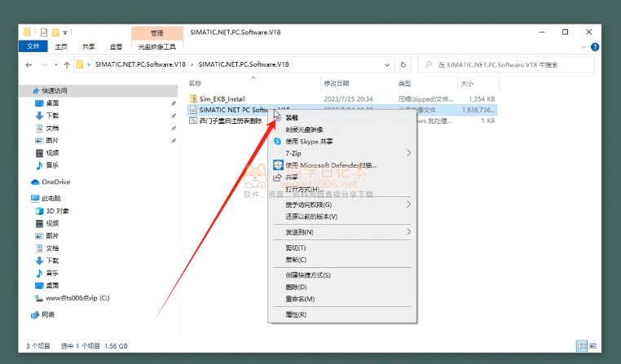Select 此电脑 computer icon in sidebar
The height and width of the screenshot is (364, 621).
click(35, 198)
